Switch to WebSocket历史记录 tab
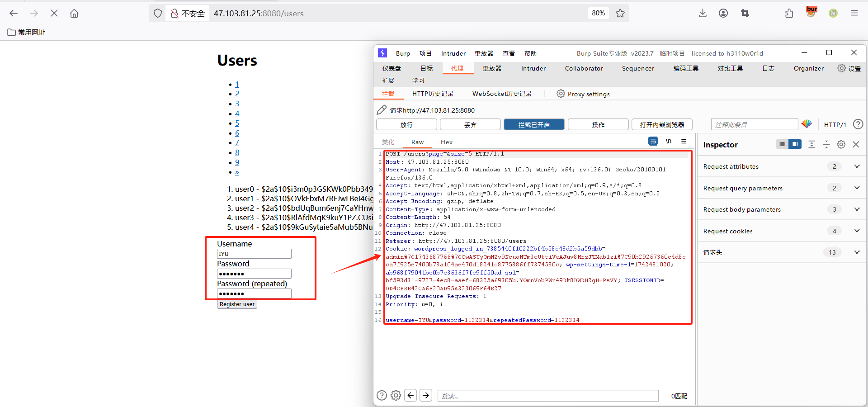This screenshot has height=407, width=868. 502,94
